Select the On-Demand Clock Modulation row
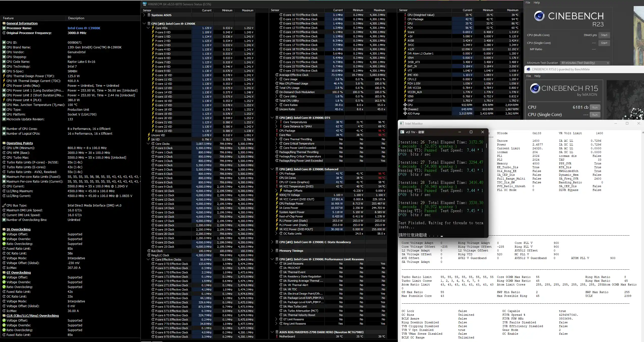This screenshot has height=342, width=644. click(330, 92)
